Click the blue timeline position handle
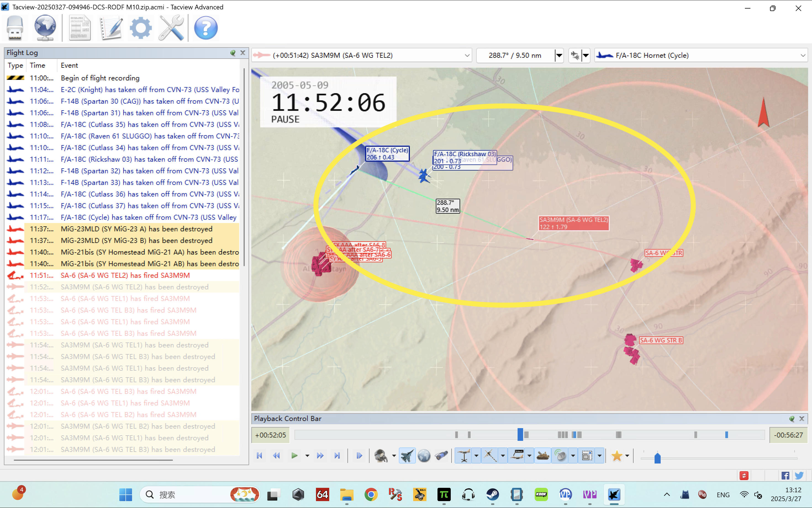The image size is (812, 508). coord(520,434)
